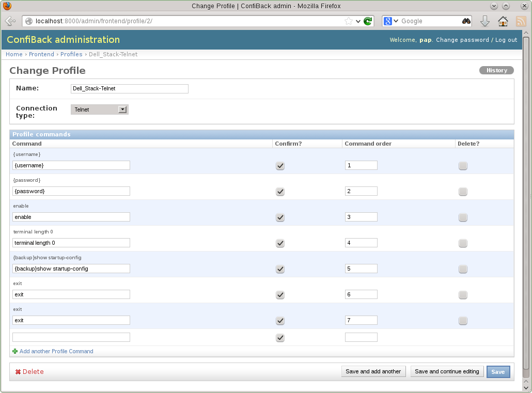The image size is (532, 393).
Task: Click the download arrow icon
Action: click(484, 21)
